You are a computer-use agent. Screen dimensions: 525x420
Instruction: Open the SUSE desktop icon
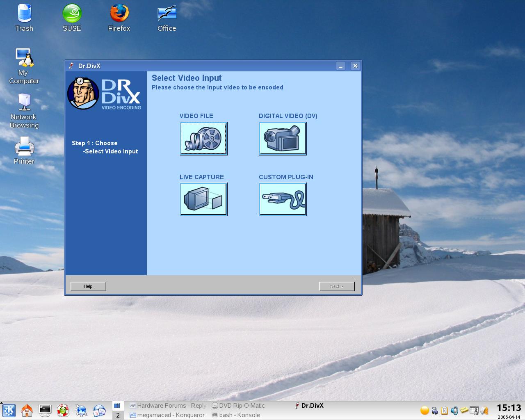(x=72, y=18)
